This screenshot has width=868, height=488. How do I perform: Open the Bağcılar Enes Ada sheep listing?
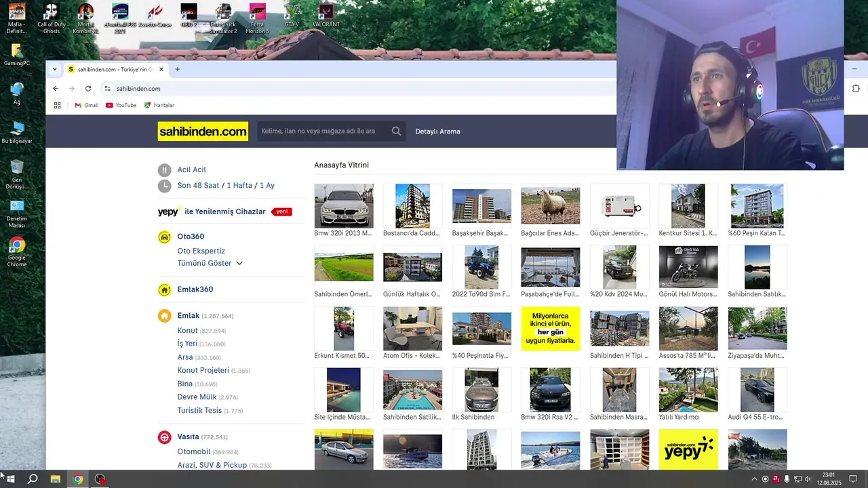(x=550, y=205)
